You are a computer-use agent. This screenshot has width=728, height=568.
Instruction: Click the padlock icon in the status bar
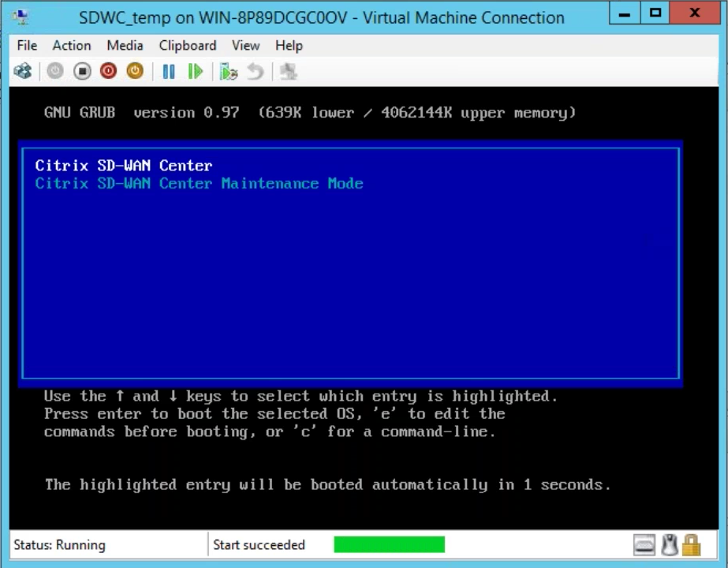click(x=691, y=545)
